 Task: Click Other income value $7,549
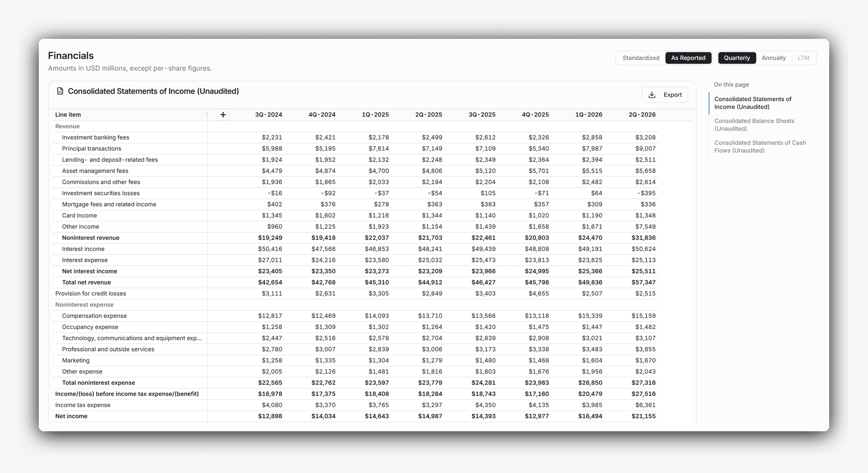point(645,227)
